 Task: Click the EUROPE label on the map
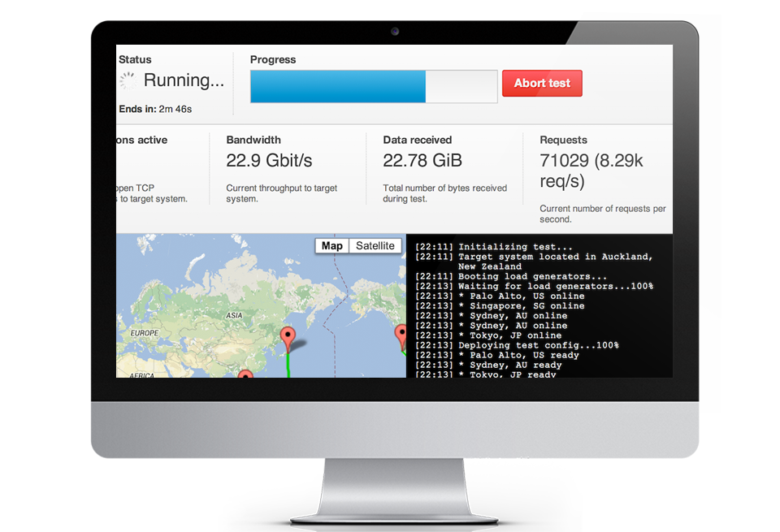[145, 333]
